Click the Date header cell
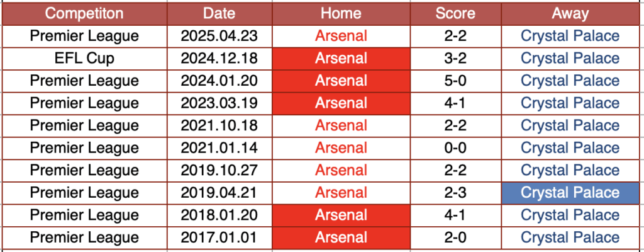644x252 pixels. point(219,13)
